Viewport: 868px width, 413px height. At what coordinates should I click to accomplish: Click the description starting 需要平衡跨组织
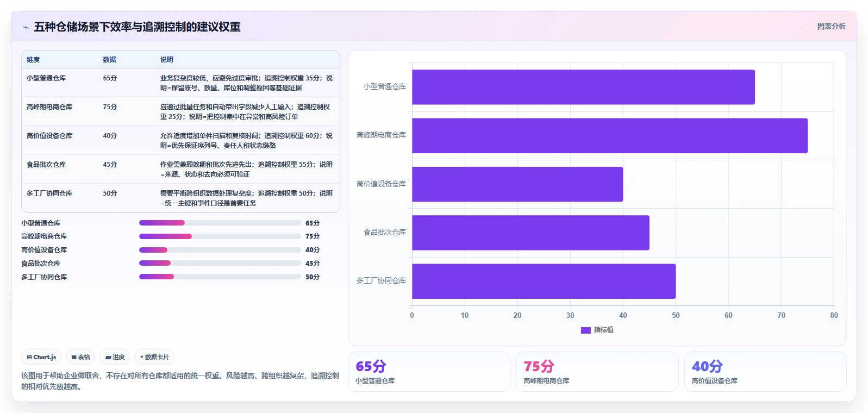point(246,198)
